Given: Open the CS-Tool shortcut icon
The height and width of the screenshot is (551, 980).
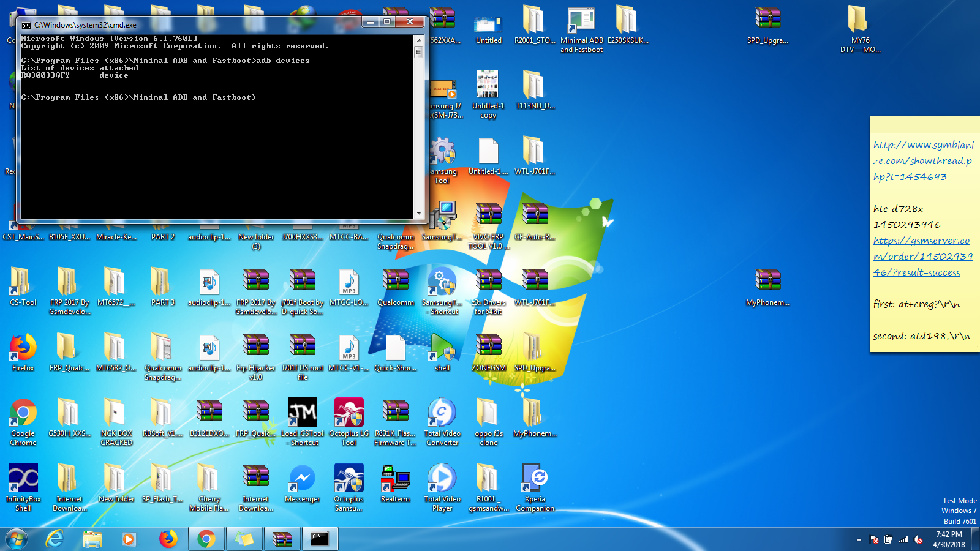Looking at the screenshot, I should 23,287.
